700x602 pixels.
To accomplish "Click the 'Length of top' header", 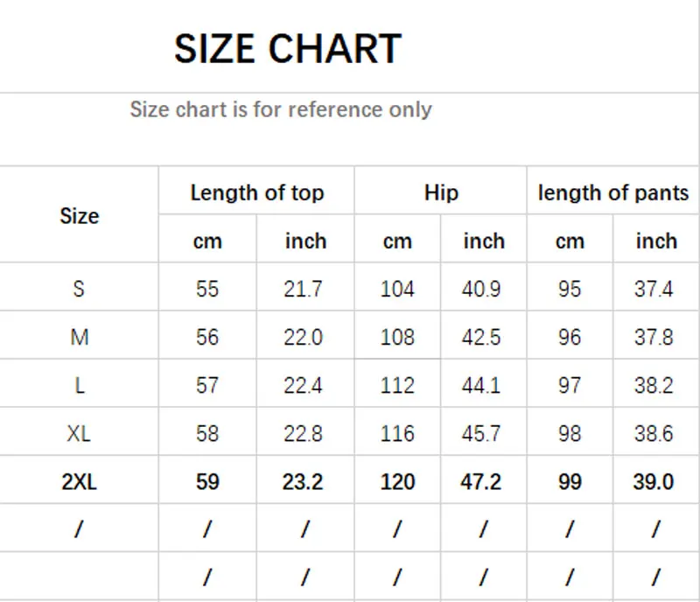I will point(257,193).
